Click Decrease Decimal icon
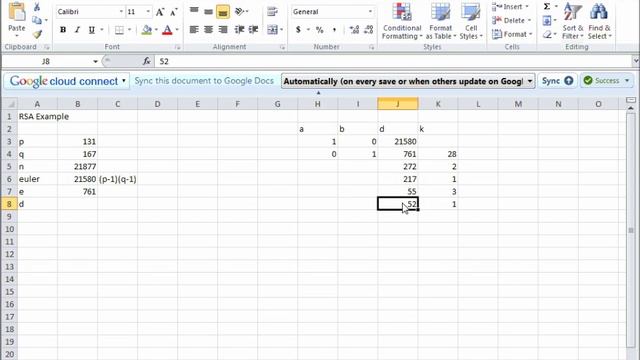Screen dimensions: 640x360 pos(369,29)
